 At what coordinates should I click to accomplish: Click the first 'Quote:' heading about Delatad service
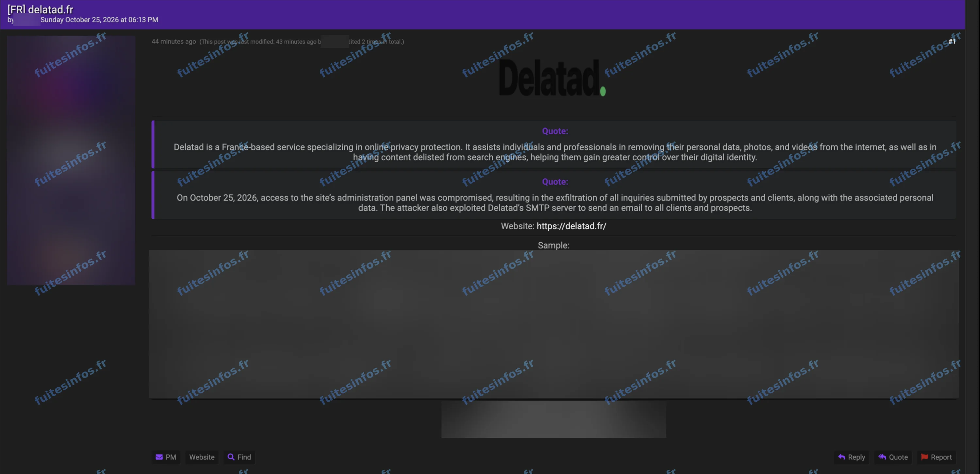pyautogui.click(x=555, y=131)
